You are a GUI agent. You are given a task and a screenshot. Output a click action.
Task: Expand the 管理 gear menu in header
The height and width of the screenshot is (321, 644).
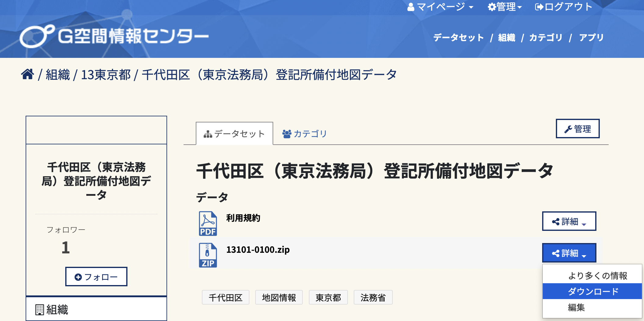505,7
